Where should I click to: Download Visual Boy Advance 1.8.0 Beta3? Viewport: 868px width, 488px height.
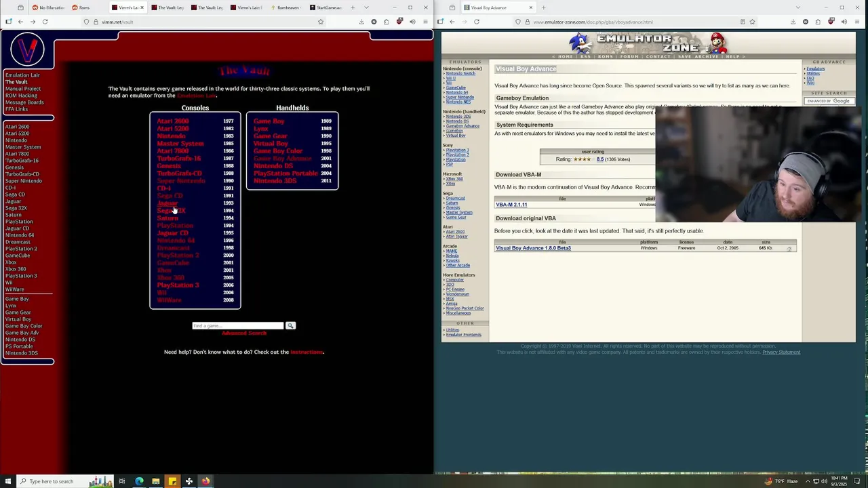533,248
